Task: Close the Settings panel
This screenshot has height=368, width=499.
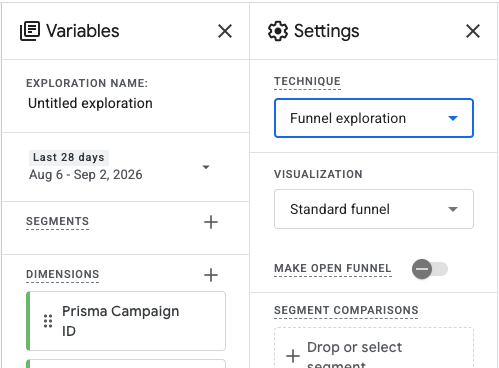Action: tap(473, 31)
